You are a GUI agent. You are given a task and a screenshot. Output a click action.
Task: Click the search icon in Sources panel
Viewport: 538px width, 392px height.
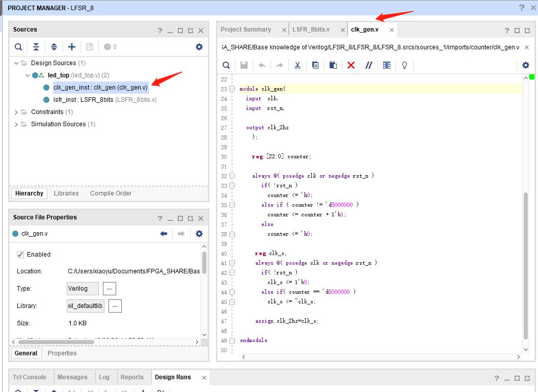pos(18,47)
